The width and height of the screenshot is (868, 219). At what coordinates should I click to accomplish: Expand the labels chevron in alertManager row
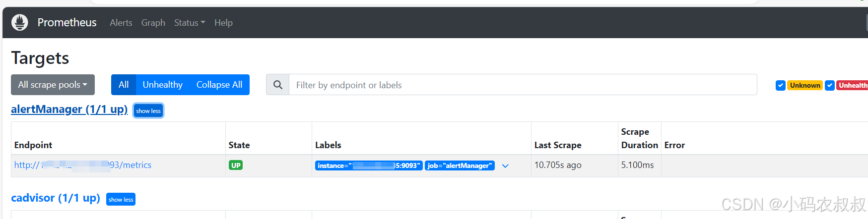[505, 166]
